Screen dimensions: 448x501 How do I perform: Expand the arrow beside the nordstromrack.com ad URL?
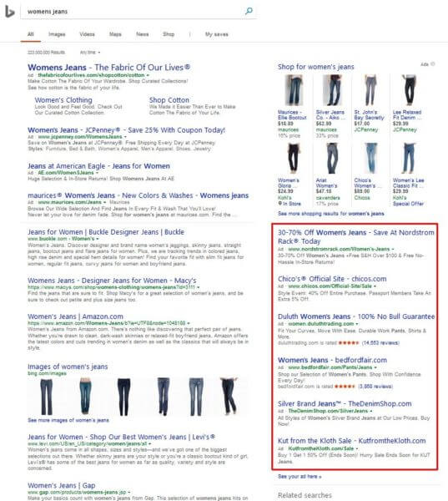[393, 249]
